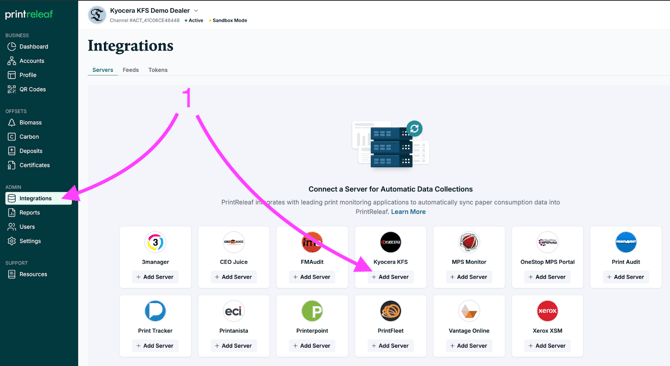Click the dealer avatar logo
This screenshot has height=366, width=670.
point(97,15)
